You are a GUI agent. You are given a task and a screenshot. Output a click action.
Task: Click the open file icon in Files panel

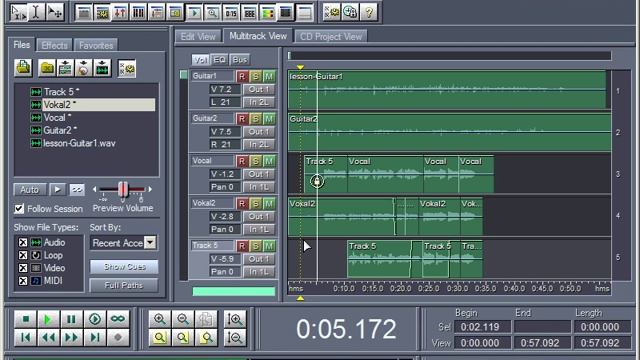tap(23, 68)
